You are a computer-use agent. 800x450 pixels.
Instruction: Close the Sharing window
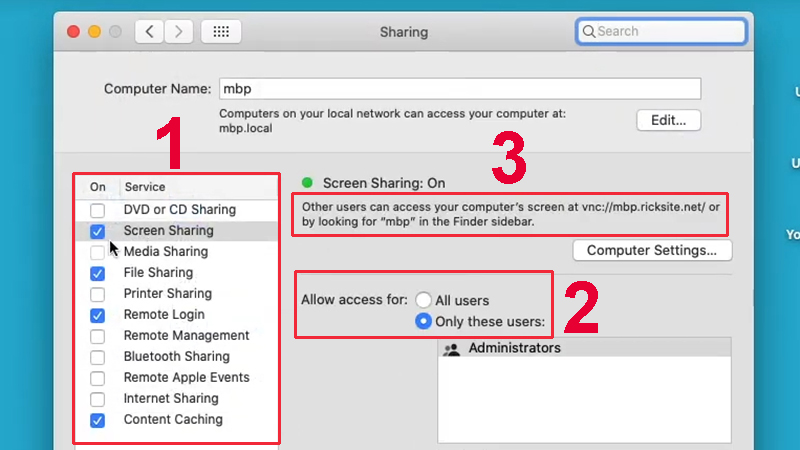click(73, 32)
